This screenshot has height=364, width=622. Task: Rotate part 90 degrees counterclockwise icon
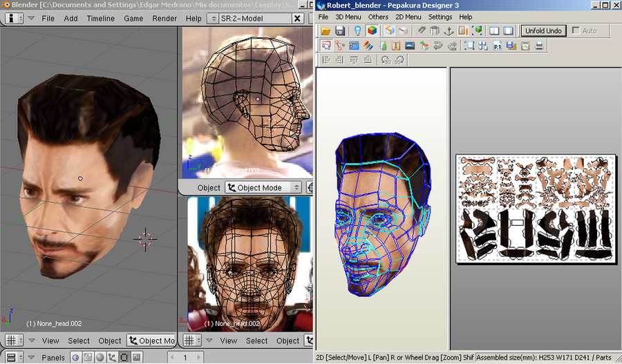pos(386,60)
